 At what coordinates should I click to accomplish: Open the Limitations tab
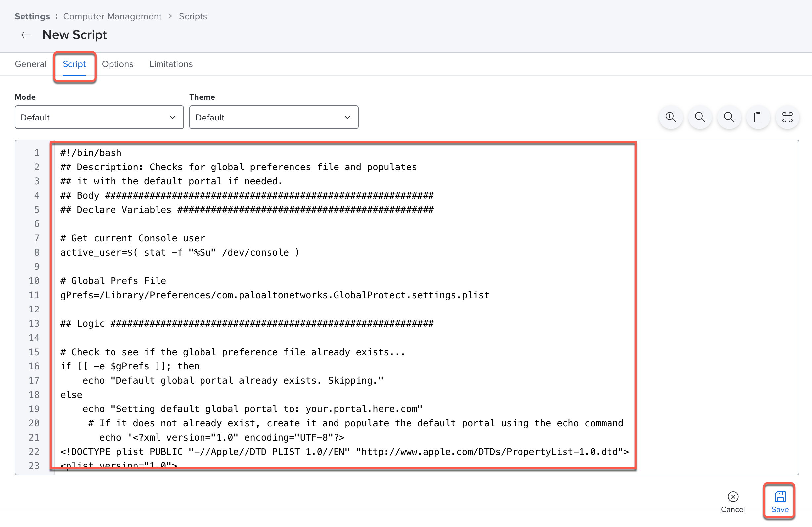point(171,64)
